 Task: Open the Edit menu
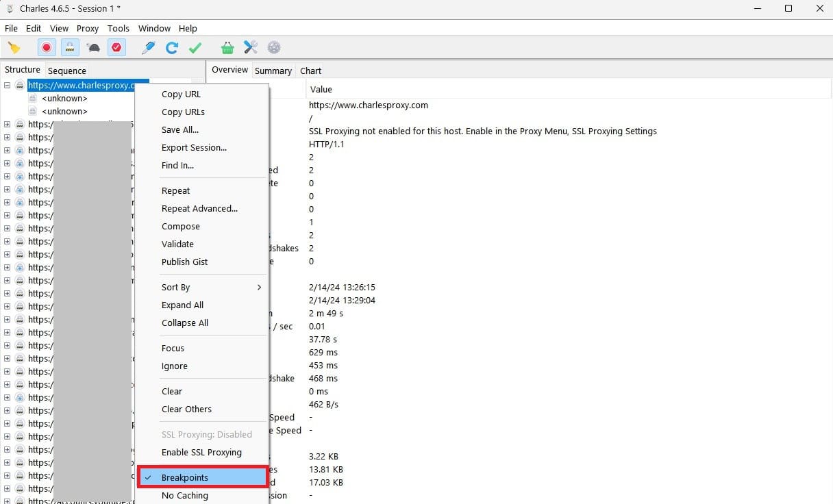tap(34, 28)
